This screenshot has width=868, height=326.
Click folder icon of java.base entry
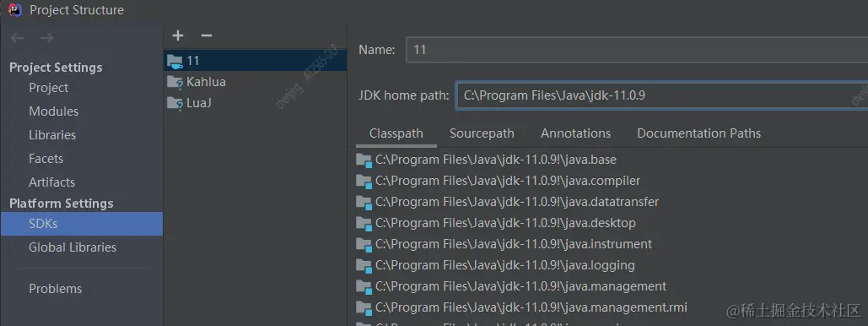(x=364, y=160)
